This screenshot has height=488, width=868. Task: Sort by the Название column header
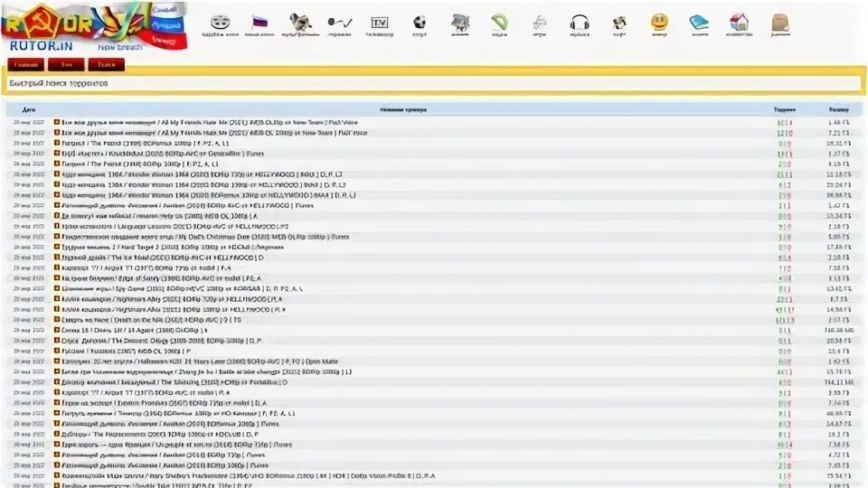403,109
